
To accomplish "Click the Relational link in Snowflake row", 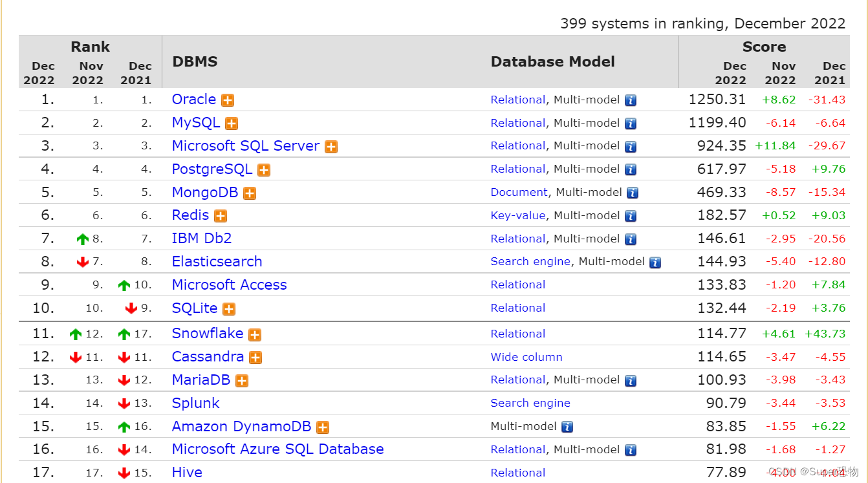I will [518, 334].
